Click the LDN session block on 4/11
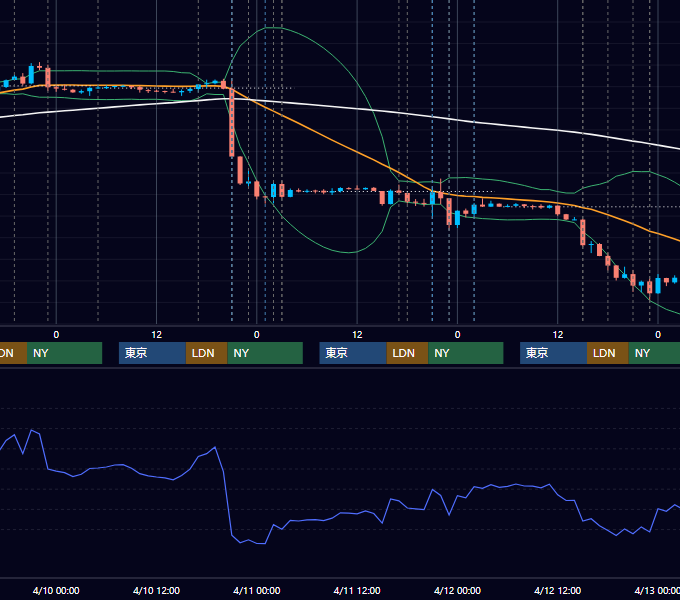This screenshot has width=680, height=600. click(407, 353)
